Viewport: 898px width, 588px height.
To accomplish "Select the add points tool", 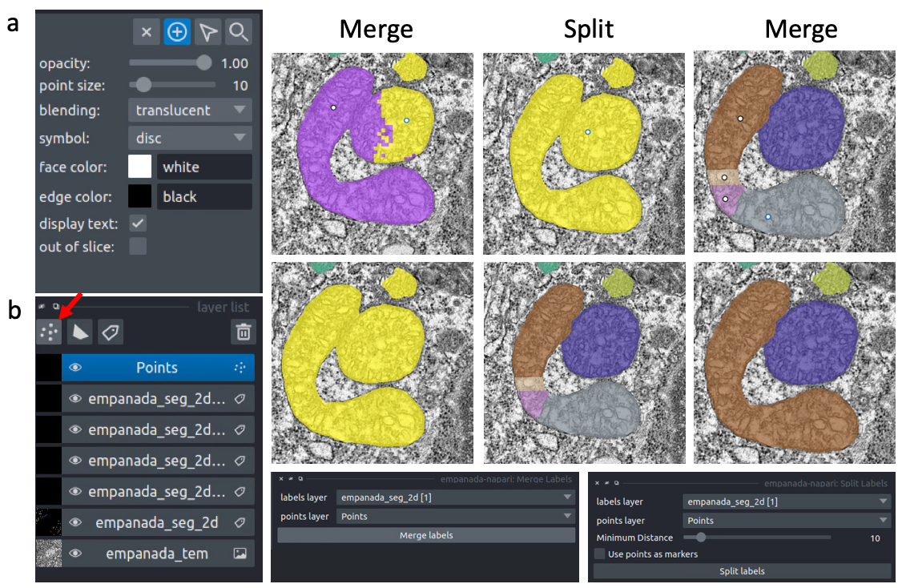I will (x=177, y=32).
